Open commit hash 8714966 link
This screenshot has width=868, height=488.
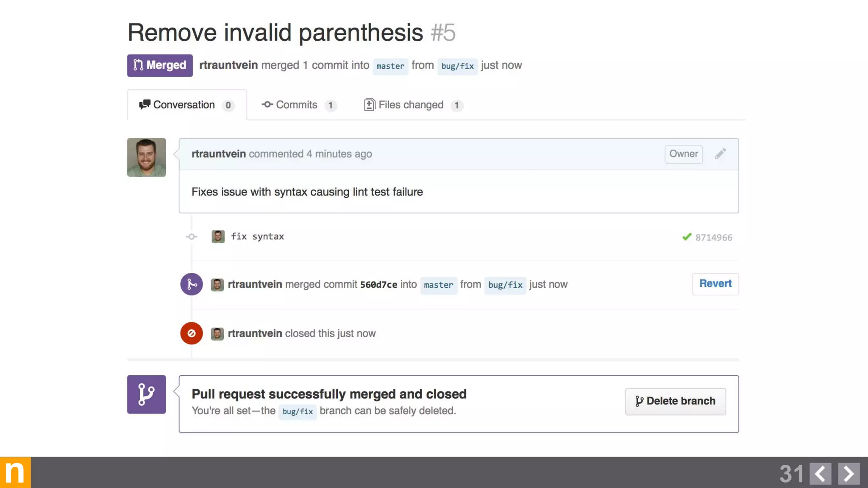coord(714,238)
